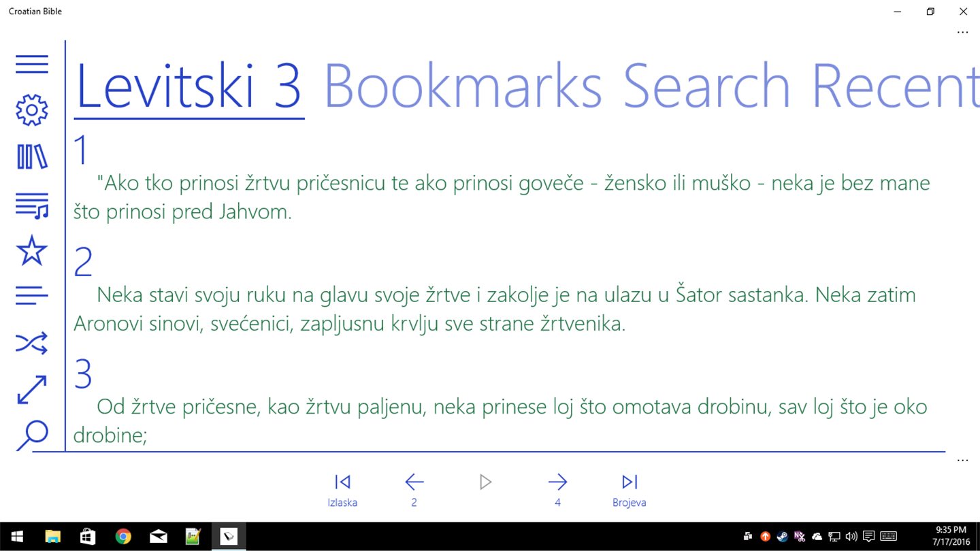Open the ellipsis menu under the window close button
Viewport: 980px width, 551px height.
point(962,32)
